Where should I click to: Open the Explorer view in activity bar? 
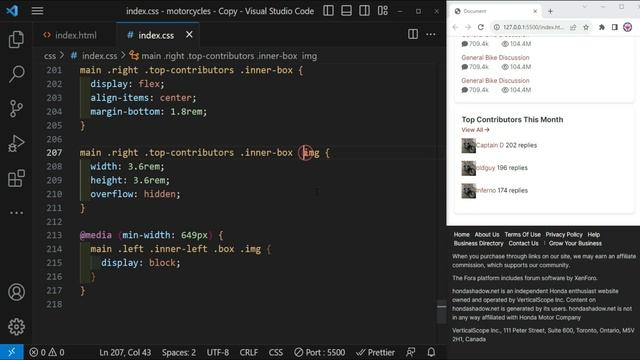[16, 39]
